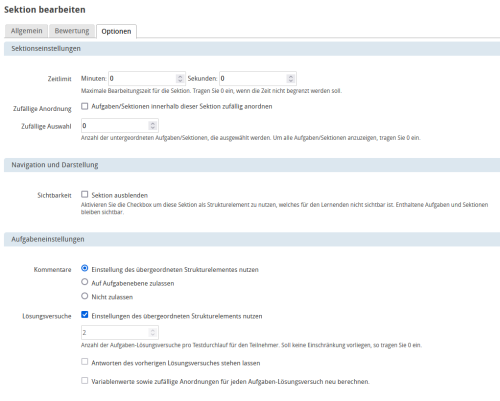Click the Lösungsversuche number field showing 2
Image resolution: width=500 pixels, height=401 pixels.
120,332
